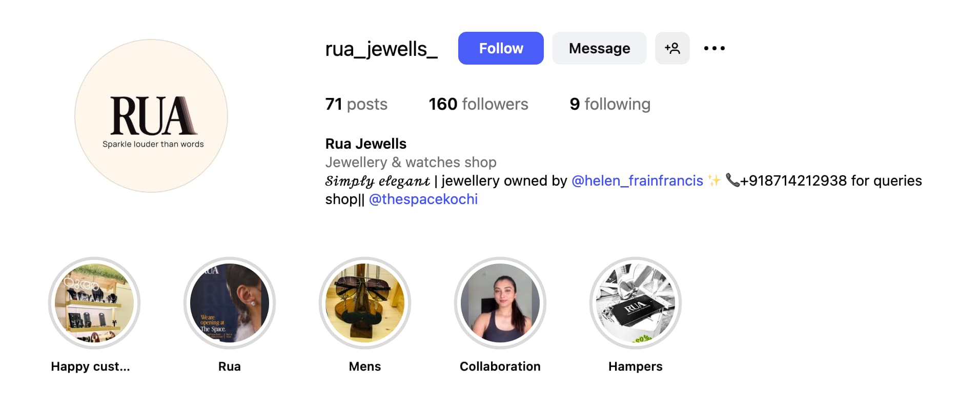The height and width of the screenshot is (403, 980).
Task: Click the Message button
Action: click(599, 48)
